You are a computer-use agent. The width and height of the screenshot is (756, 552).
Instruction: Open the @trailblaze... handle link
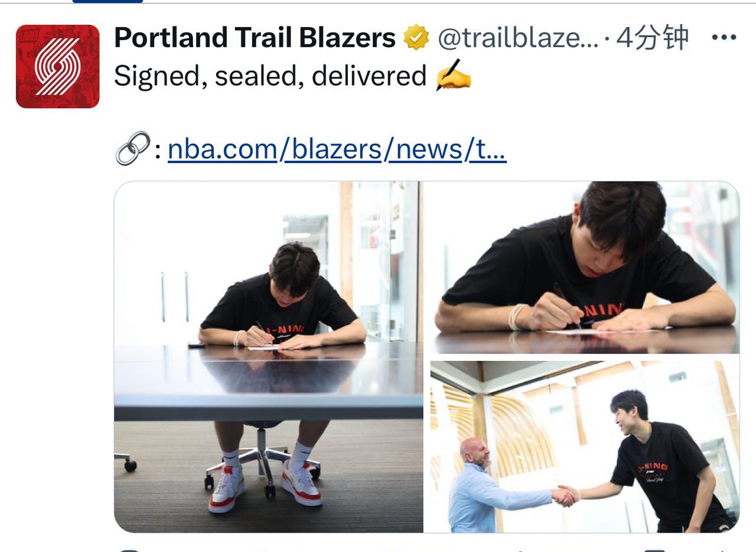[518, 38]
